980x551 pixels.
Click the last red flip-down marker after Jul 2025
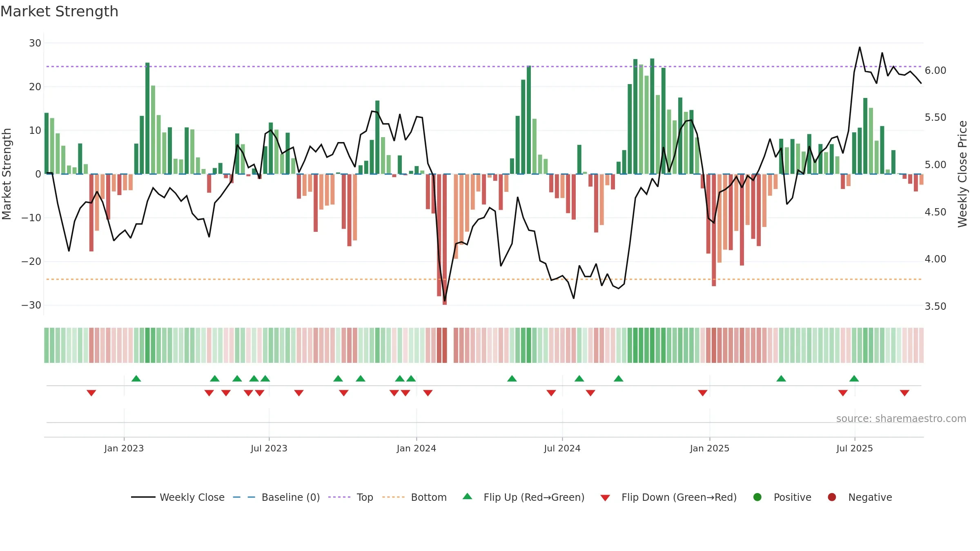(x=904, y=393)
